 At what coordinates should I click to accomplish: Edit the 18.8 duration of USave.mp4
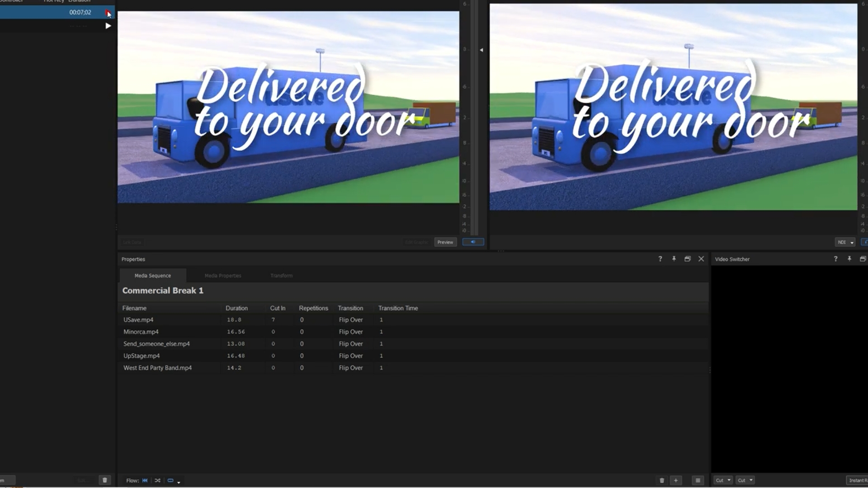pyautogui.click(x=234, y=320)
